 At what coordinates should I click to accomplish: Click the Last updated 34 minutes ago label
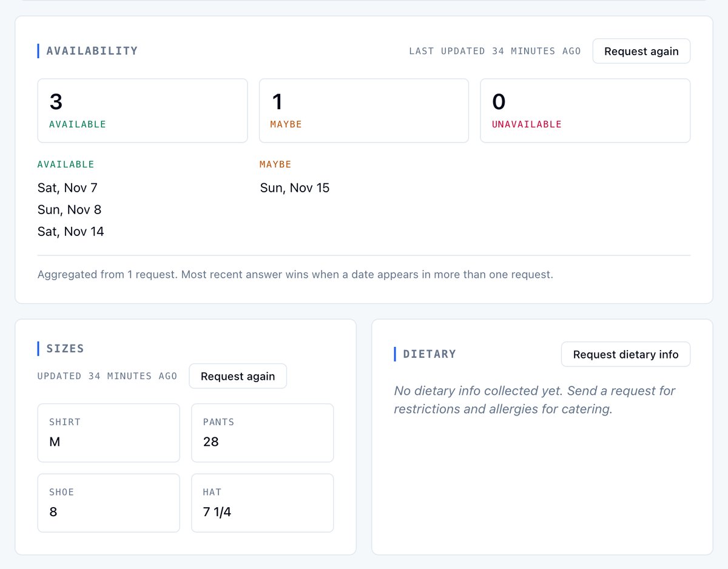click(495, 51)
